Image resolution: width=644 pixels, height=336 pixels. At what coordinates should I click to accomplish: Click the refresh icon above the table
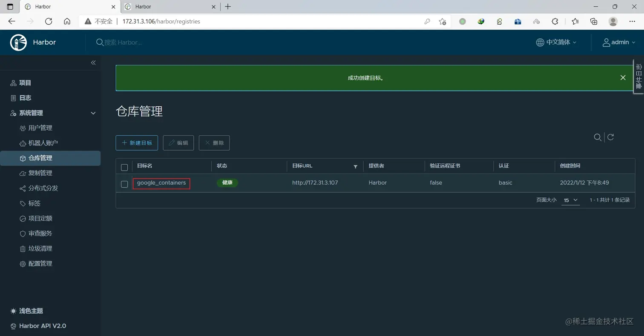(x=610, y=137)
